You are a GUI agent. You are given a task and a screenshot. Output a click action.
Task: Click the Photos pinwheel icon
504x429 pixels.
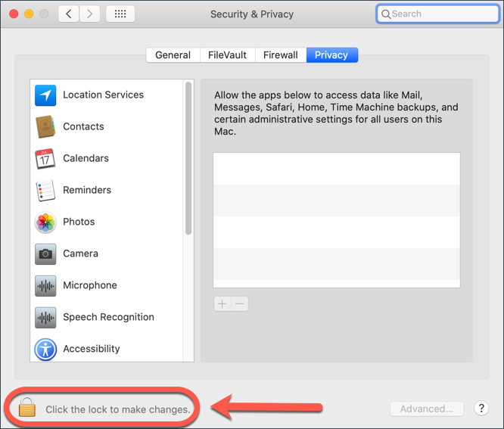[45, 222]
